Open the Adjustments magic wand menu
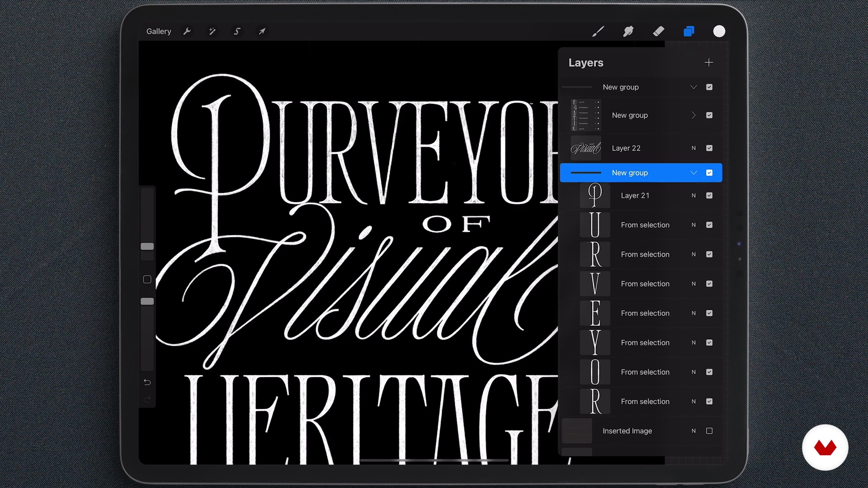Viewport: 868px width, 488px height. (212, 31)
